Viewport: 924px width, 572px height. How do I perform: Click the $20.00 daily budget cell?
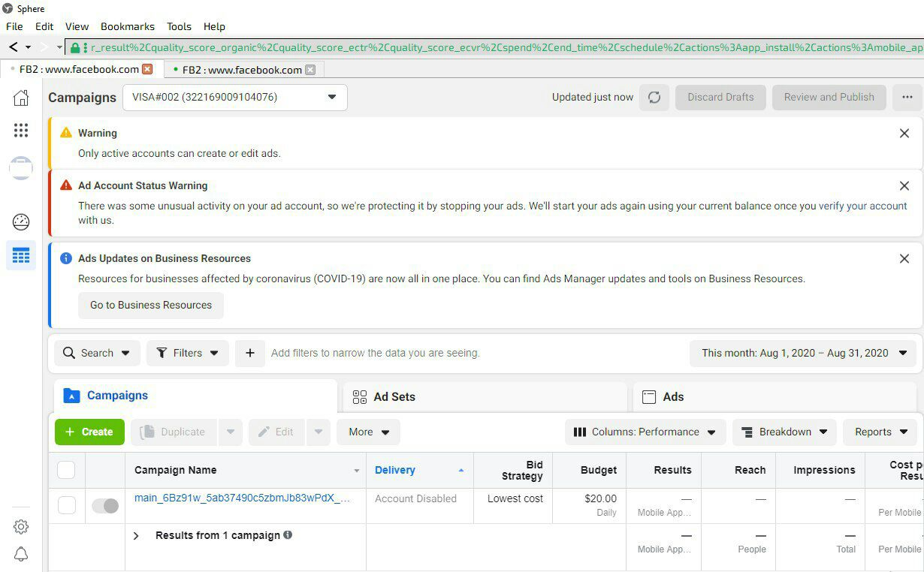tap(590, 505)
